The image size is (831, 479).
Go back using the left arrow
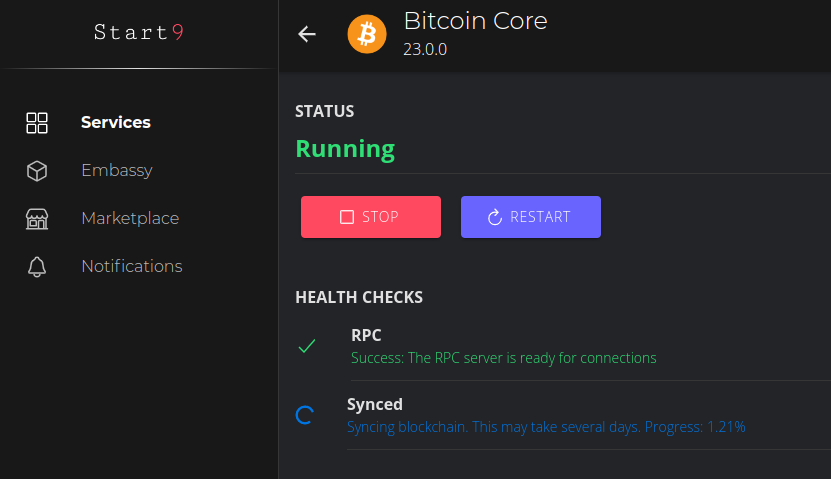click(307, 34)
